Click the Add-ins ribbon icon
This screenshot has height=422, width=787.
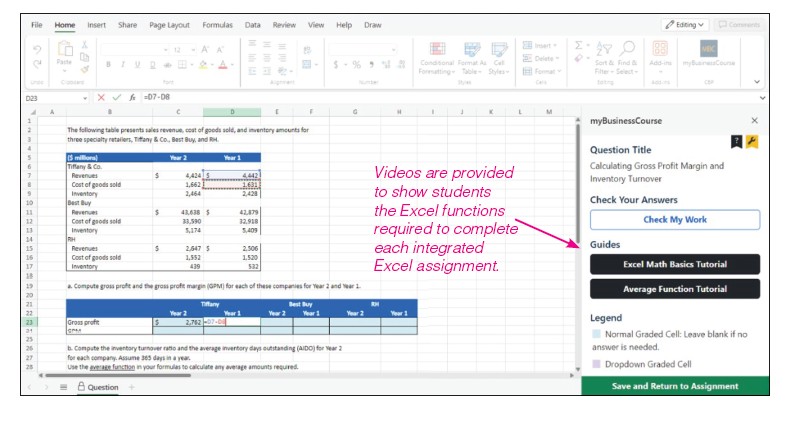click(660, 50)
